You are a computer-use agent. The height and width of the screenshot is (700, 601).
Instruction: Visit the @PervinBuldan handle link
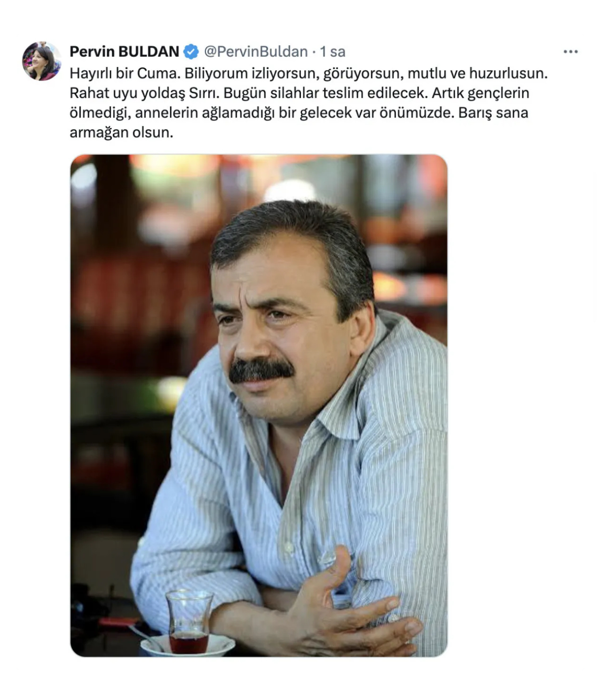click(x=256, y=52)
